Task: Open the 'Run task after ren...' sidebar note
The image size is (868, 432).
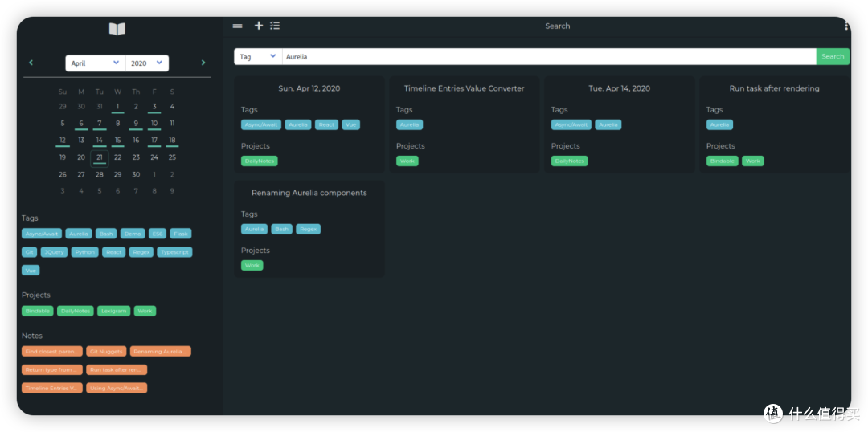Action: tap(117, 369)
